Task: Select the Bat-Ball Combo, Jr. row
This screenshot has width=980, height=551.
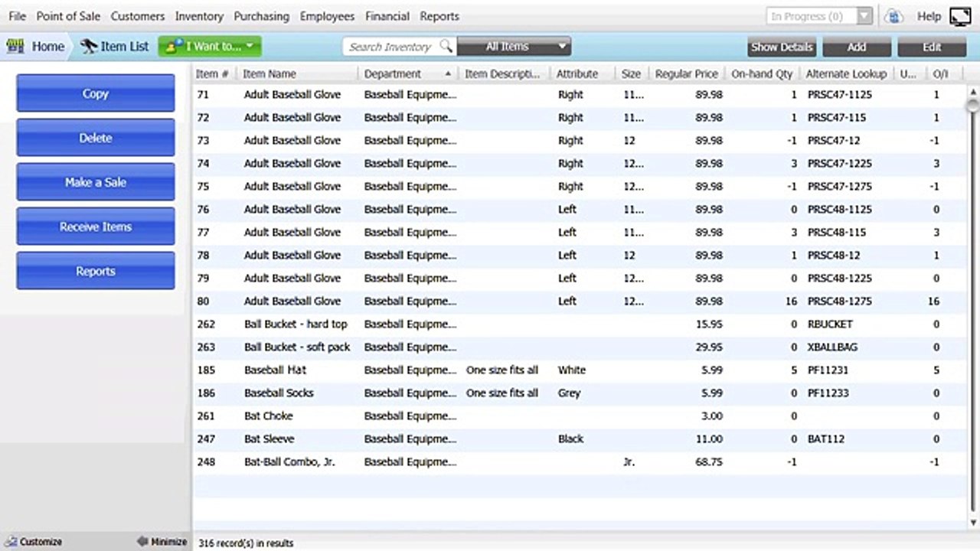Action: (x=580, y=462)
